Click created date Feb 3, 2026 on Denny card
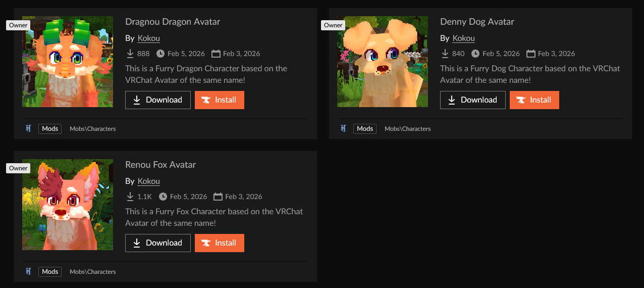 (557, 54)
